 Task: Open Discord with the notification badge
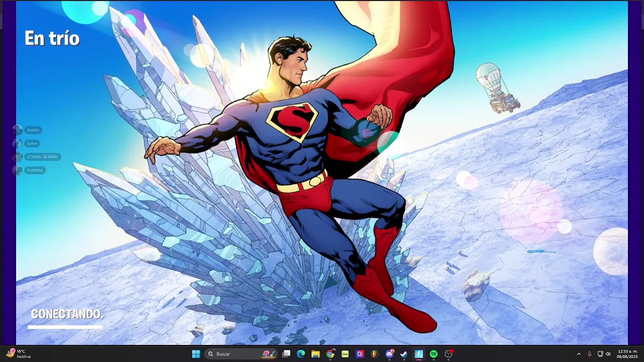pos(389,354)
